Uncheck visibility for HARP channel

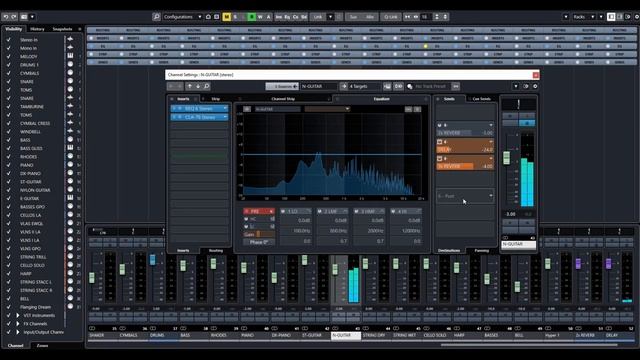click(x=9, y=273)
